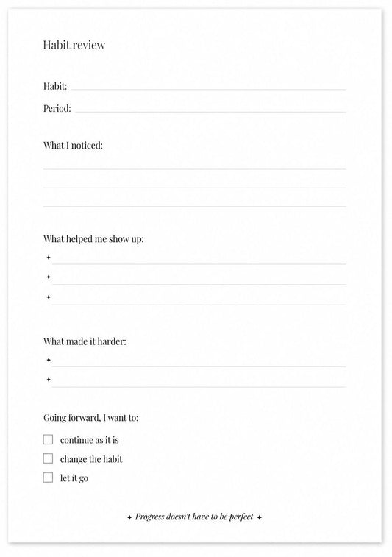
Task: Select the "let it go" checkbox
Action: [48, 477]
